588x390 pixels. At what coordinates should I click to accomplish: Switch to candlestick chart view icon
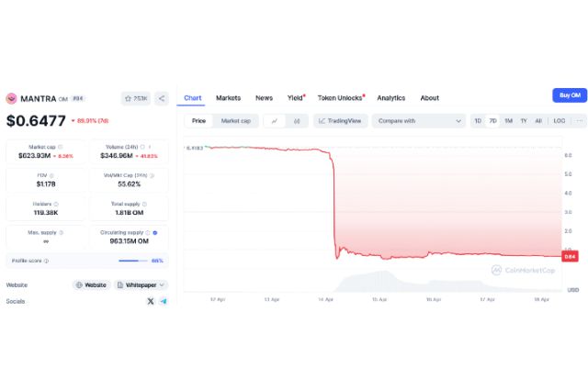(x=297, y=121)
